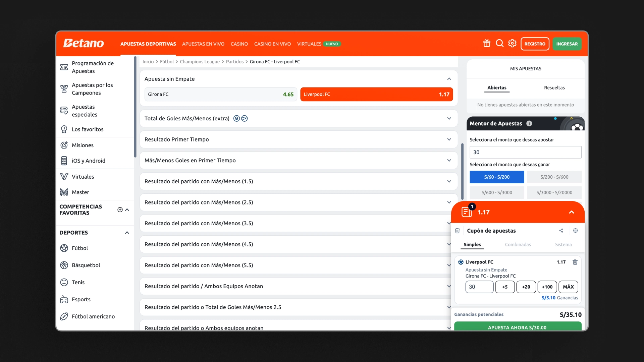Click the Mentor de Apuestas info icon

529,123
